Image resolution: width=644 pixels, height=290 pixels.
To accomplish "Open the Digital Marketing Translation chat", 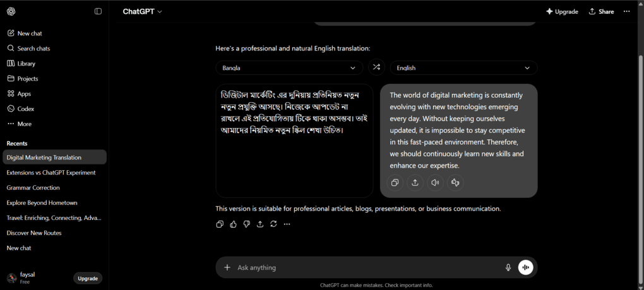I will [x=54, y=158].
